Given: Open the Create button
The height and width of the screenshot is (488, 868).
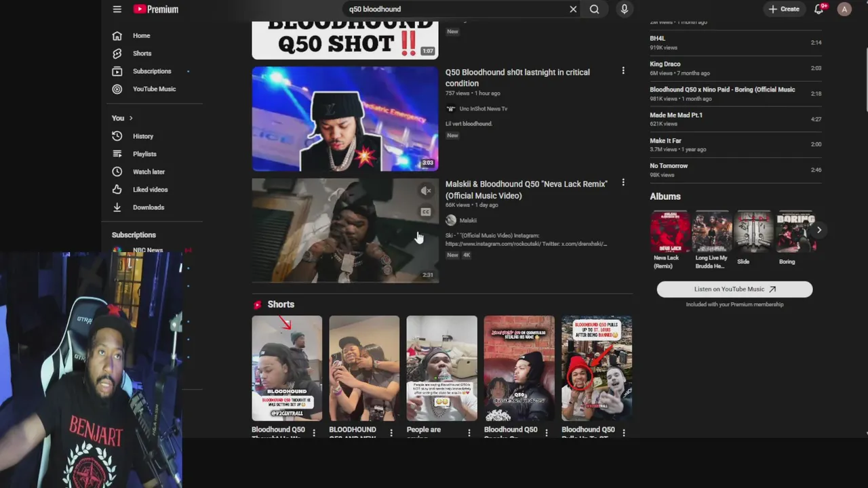Looking at the screenshot, I should [784, 9].
